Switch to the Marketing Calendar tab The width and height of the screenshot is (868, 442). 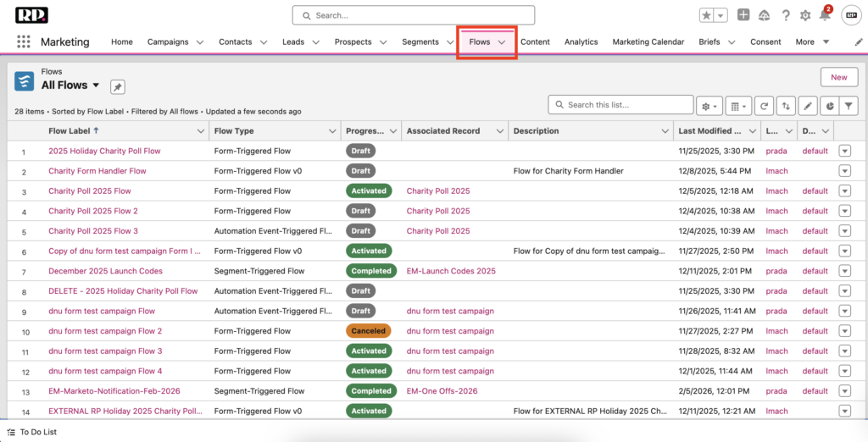click(648, 41)
